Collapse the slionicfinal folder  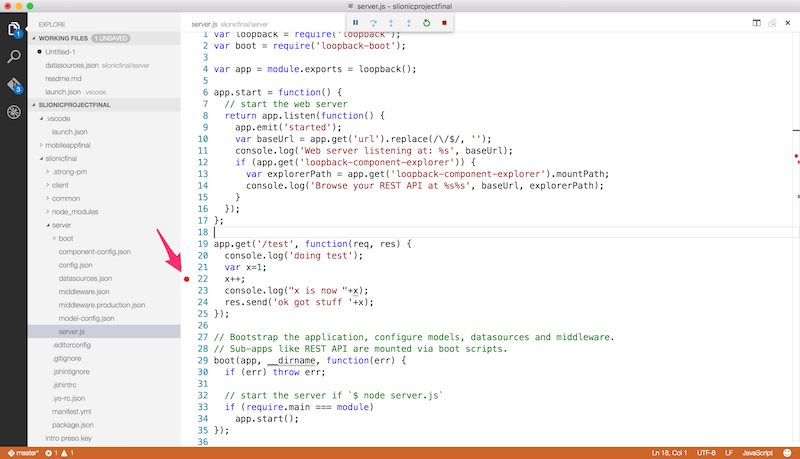[x=41, y=159]
